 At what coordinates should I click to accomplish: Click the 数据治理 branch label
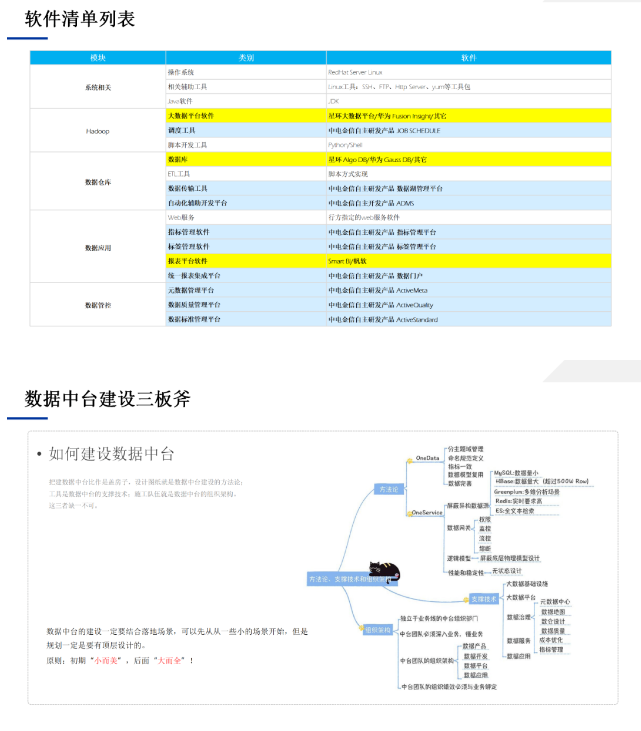tap(519, 617)
